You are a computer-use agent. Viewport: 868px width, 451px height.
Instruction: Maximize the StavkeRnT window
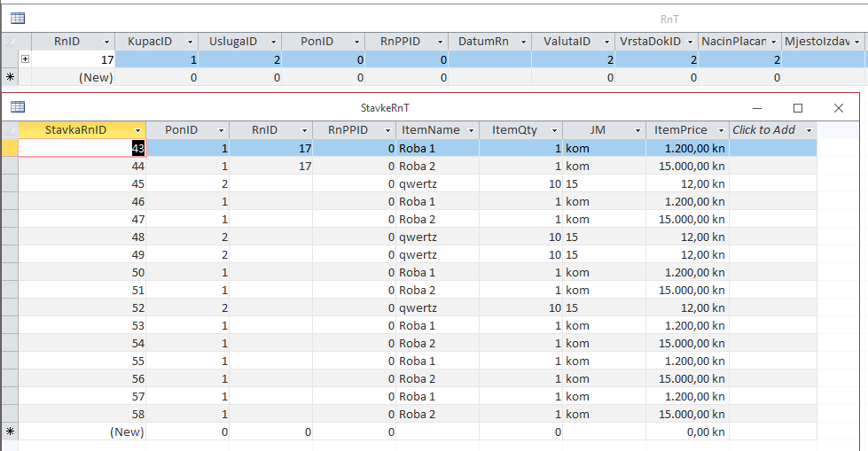(798, 108)
